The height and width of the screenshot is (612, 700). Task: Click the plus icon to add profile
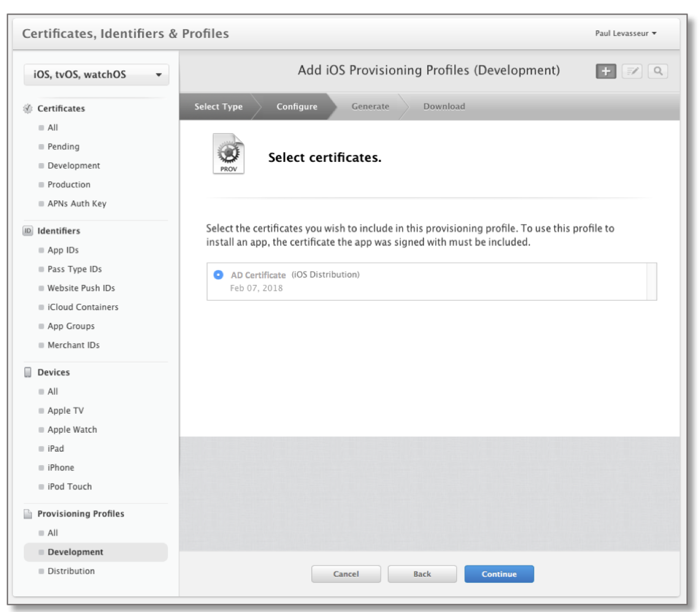606,71
